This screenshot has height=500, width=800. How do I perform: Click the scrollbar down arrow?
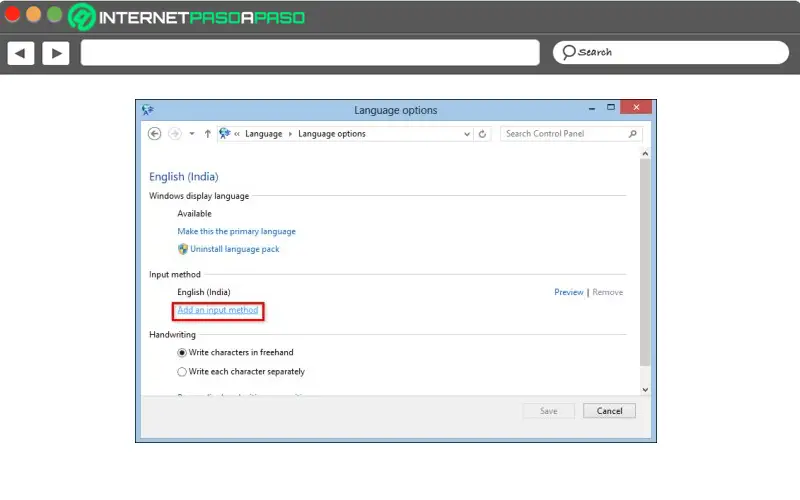[x=645, y=390]
